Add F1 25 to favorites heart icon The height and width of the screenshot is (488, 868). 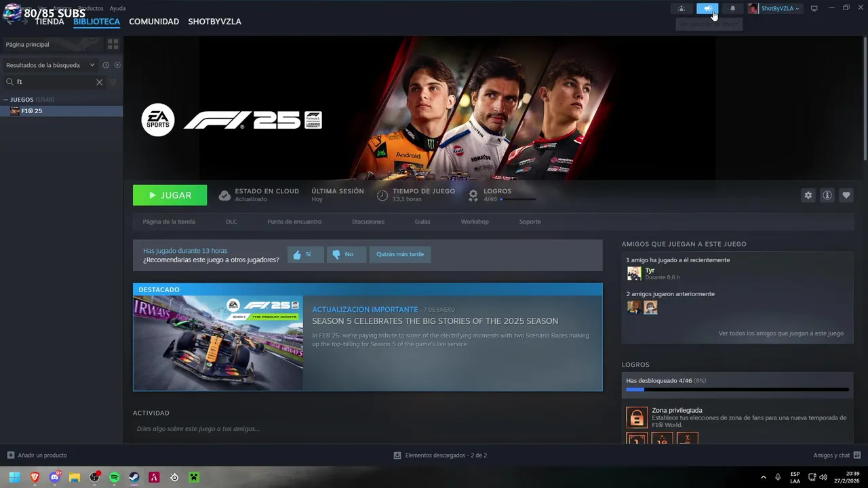pos(846,195)
